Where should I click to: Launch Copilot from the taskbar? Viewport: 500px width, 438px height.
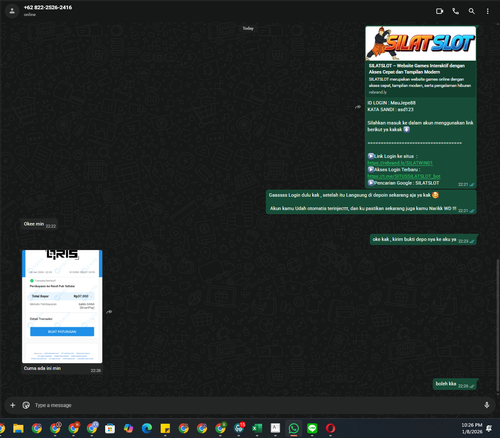128,428
